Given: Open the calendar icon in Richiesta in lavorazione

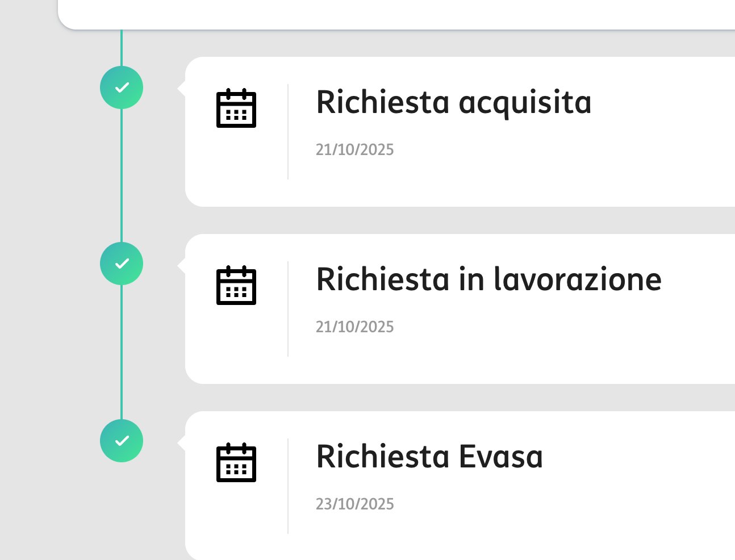Looking at the screenshot, I should [x=236, y=285].
